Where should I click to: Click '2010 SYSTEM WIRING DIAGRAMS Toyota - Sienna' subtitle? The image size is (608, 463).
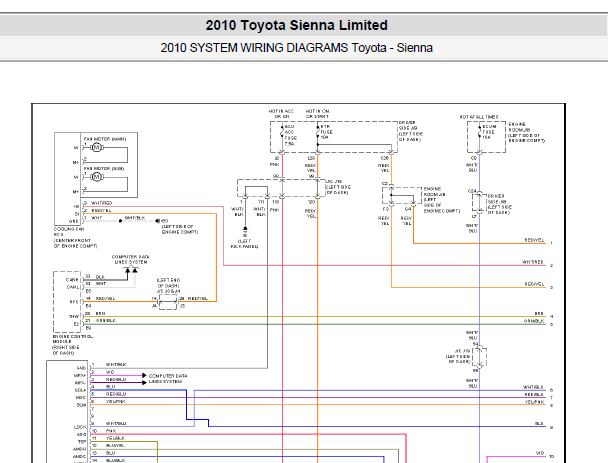(296, 48)
